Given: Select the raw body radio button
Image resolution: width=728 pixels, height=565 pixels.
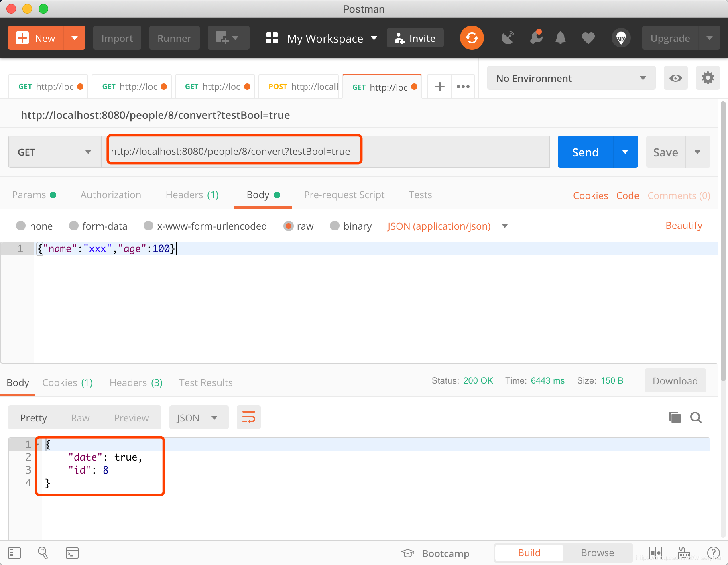Looking at the screenshot, I should coord(288,226).
